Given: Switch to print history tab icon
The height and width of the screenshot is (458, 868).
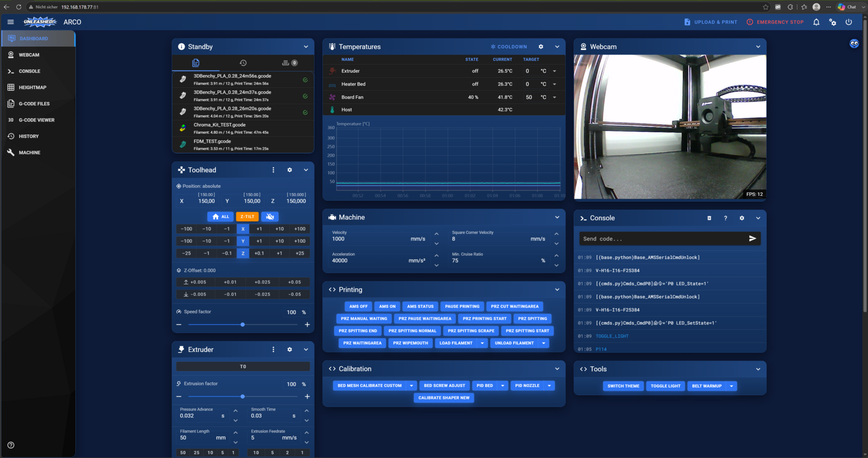Looking at the screenshot, I should pyautogui.click(x=243, y=63).
